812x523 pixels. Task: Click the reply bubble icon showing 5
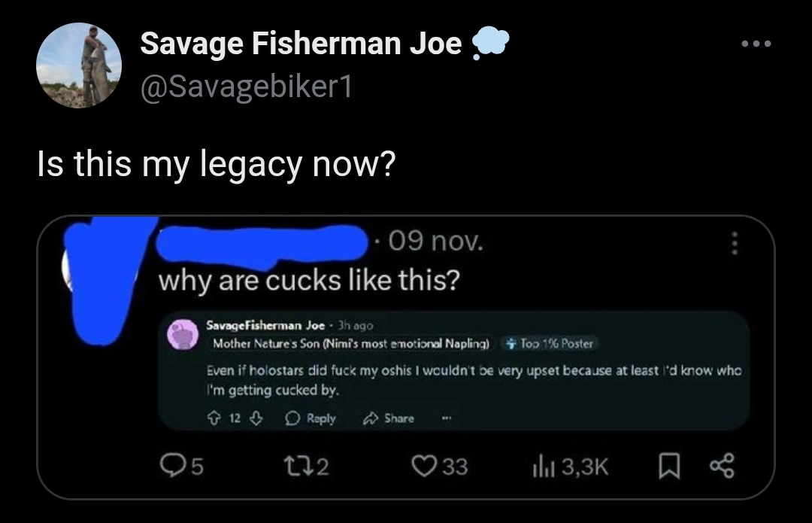click(181, 466)
